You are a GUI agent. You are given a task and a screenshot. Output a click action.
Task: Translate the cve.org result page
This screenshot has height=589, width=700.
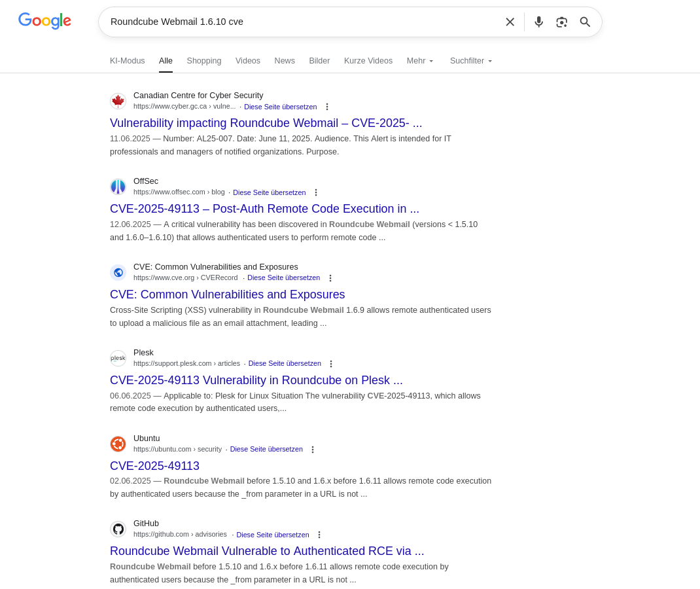tap(283, 277)
